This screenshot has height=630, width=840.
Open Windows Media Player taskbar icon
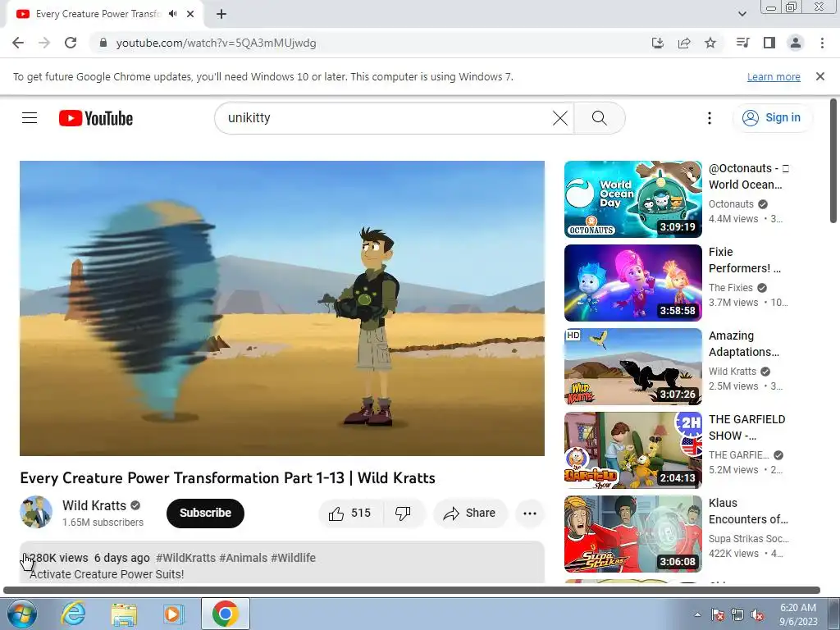pyautogui.click(x=173, y=614)
